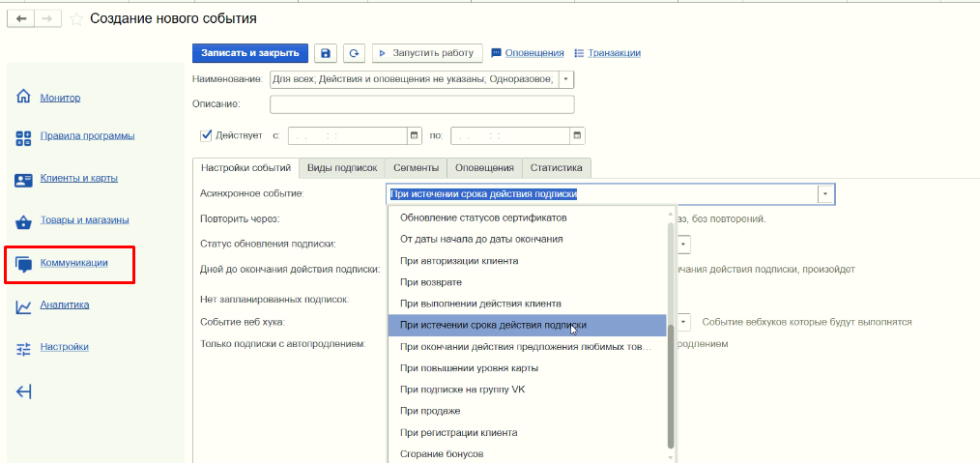Screen dimensions: 980x463
Task: Refresh the form with the reload icon
Action: click(354, 53)
